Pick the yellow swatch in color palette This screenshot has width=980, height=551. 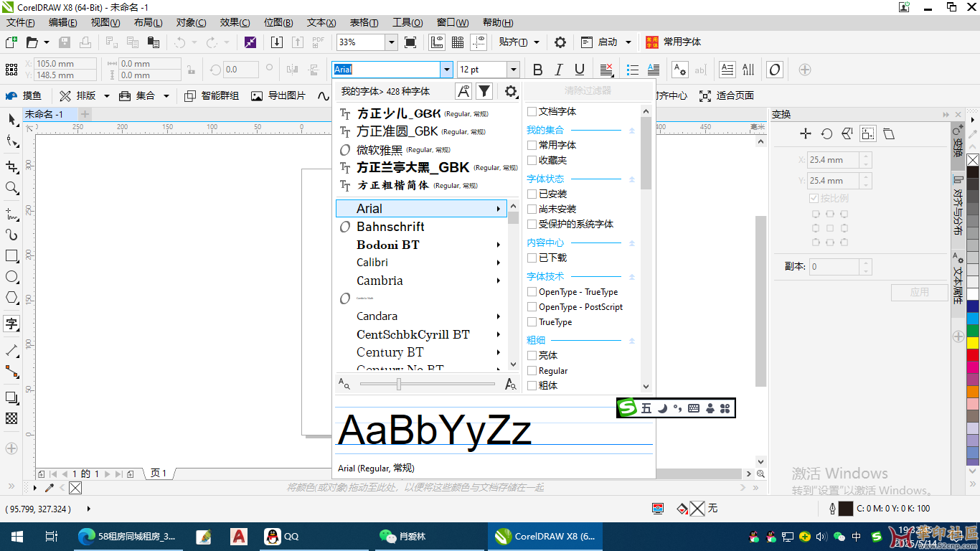click(x=973, y=343)
